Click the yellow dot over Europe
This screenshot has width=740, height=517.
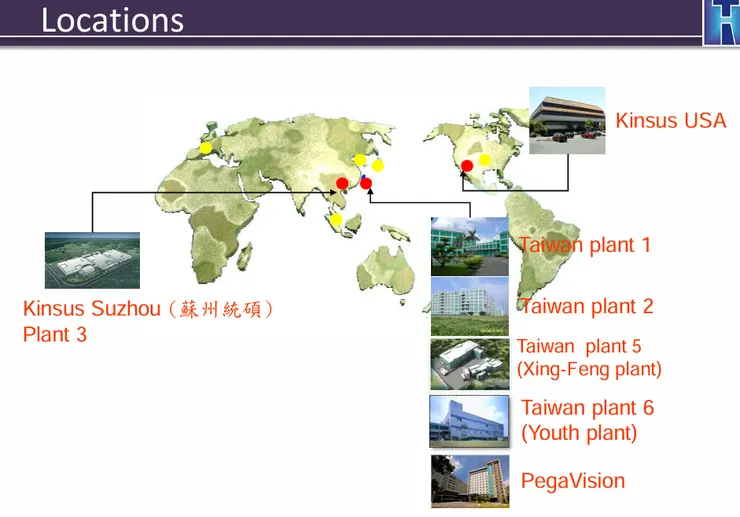pyautogui.click(x=206, y=148)
